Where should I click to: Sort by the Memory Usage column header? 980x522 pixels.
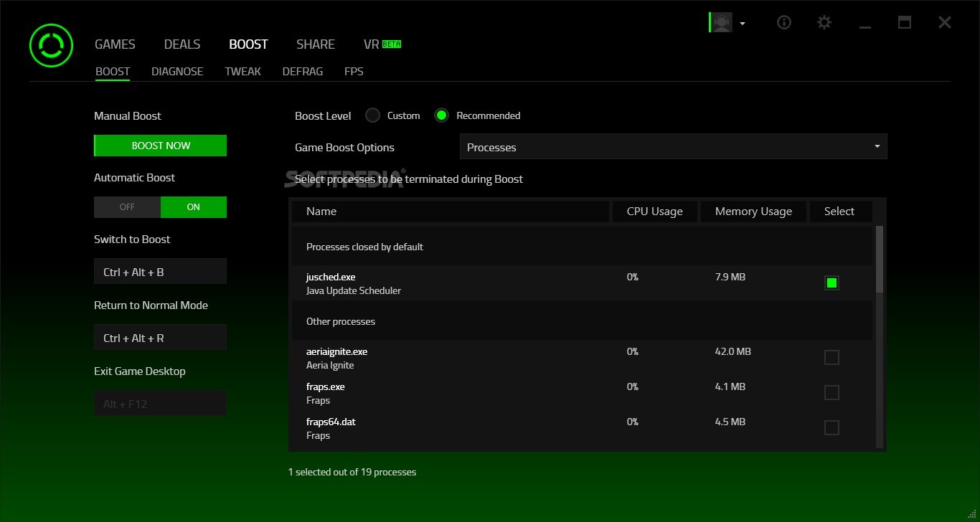753,212
